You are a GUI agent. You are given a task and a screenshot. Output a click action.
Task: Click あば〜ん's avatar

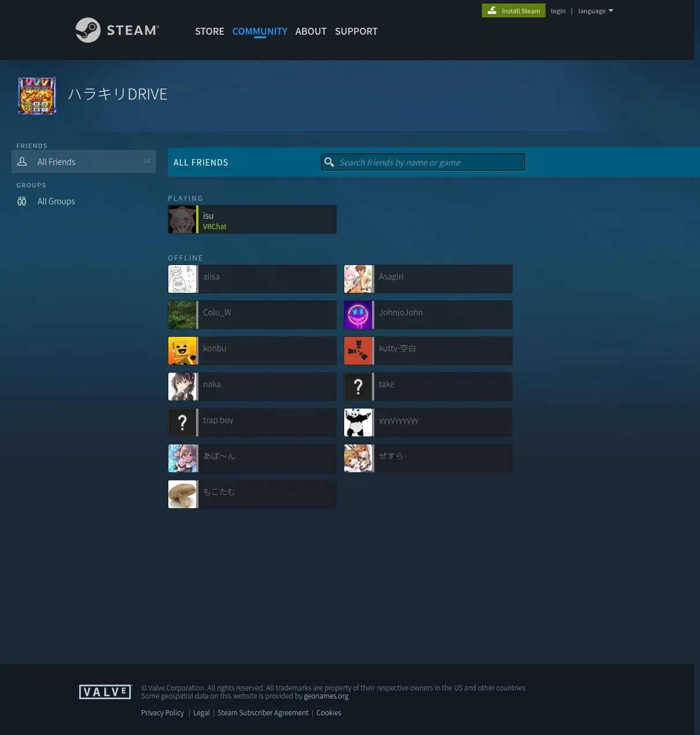(182, 458)
